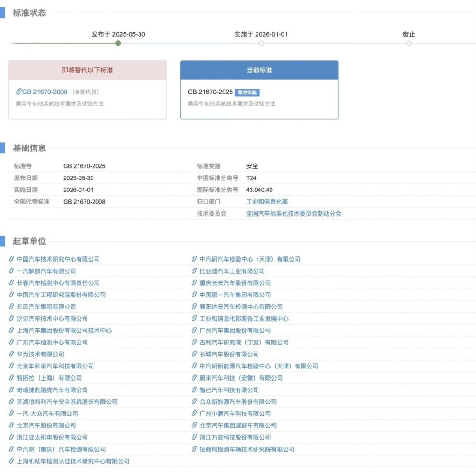Image resolution: width=476 pixels, height=473 pixels.
Task: Click link icon before 华为技术有限公司
Action: point(12,354)
